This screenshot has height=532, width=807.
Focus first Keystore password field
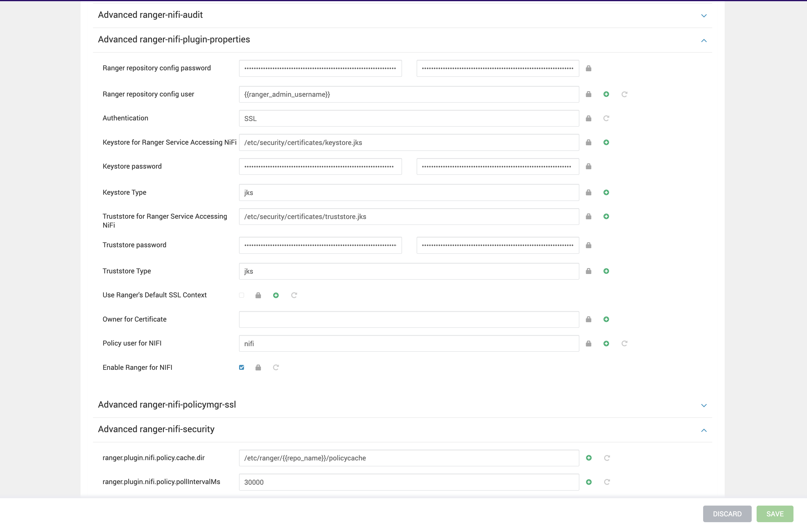point(320,166)
